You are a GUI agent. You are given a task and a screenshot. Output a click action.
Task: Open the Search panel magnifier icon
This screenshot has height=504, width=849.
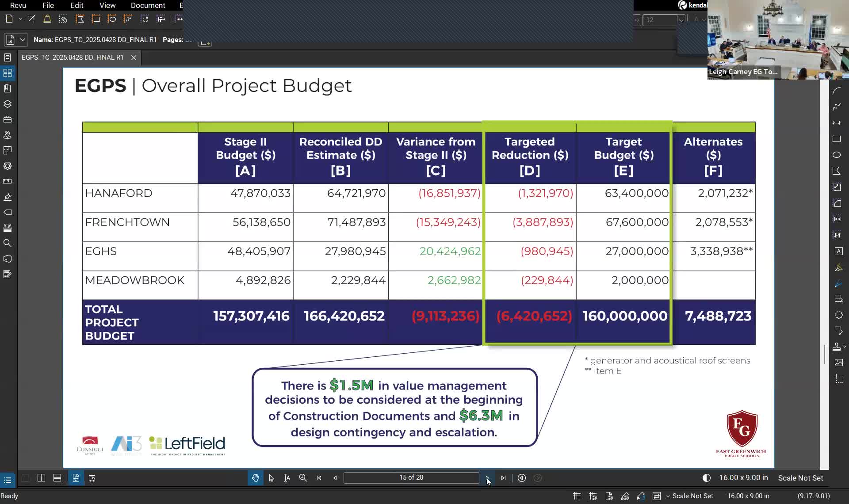tap(8, 243)
